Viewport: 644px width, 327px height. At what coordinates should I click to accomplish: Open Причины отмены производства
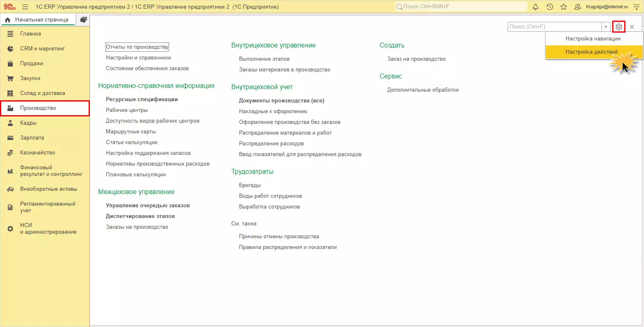pos(279,237)
